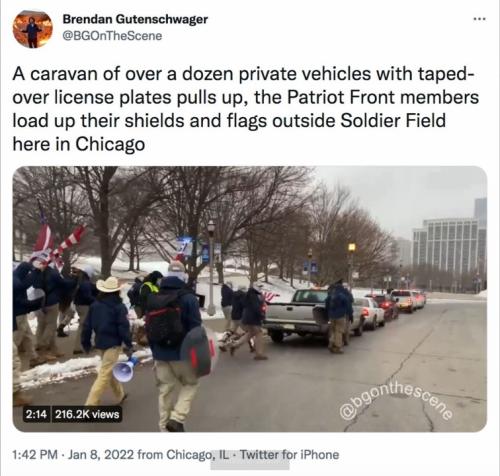Open the three-dot more options menu
Image resolution: width=500 pixels, height=476 pixels.
pyautogui.click(x=480, y=19)
